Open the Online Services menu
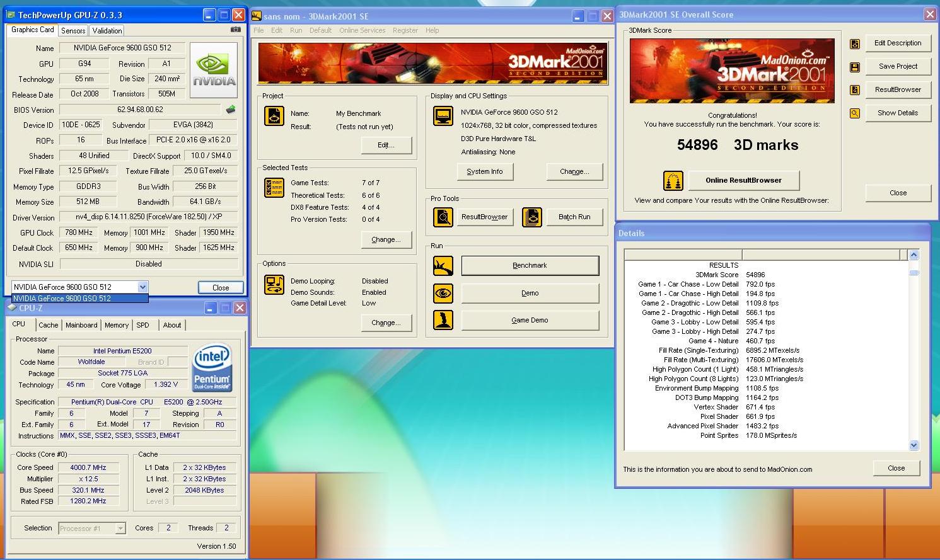The image size is (940, 560). click(362, 30)
